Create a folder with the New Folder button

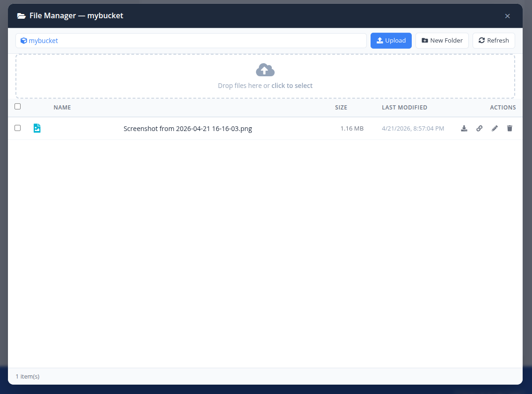point(442,40)
